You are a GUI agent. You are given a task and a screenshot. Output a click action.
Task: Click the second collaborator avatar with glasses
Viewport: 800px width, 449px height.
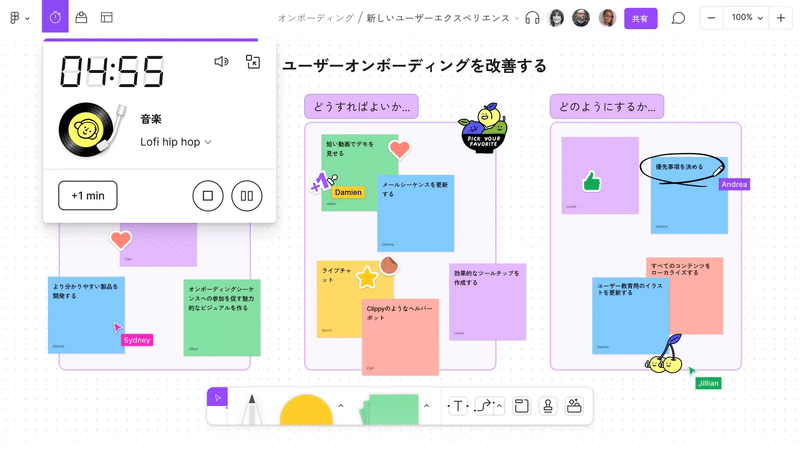click(581, 18)
